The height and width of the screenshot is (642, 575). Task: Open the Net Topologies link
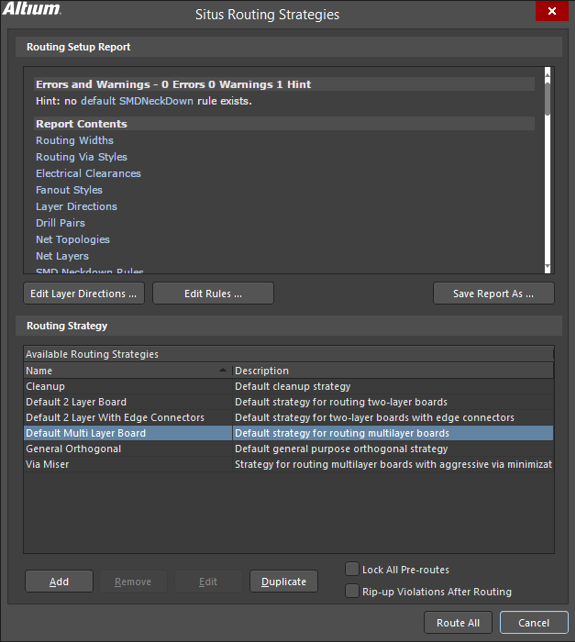coord(72,240)
